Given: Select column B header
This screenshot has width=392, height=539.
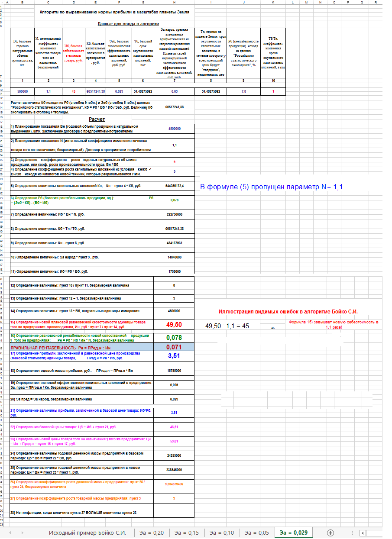Looking at the screenshot, I should (22, 2).
